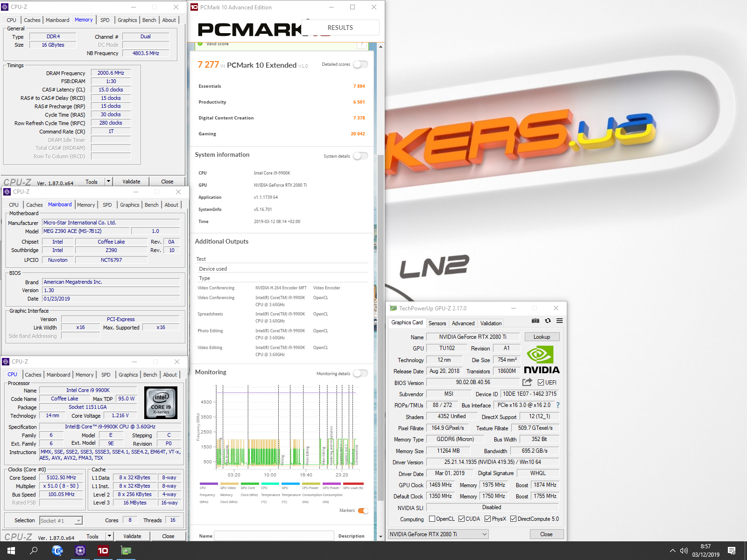This screenshot has width=747, height=560.
Task: Click title bar icon of CPU-Z Mainboard window
Action: tap(7, 192)
